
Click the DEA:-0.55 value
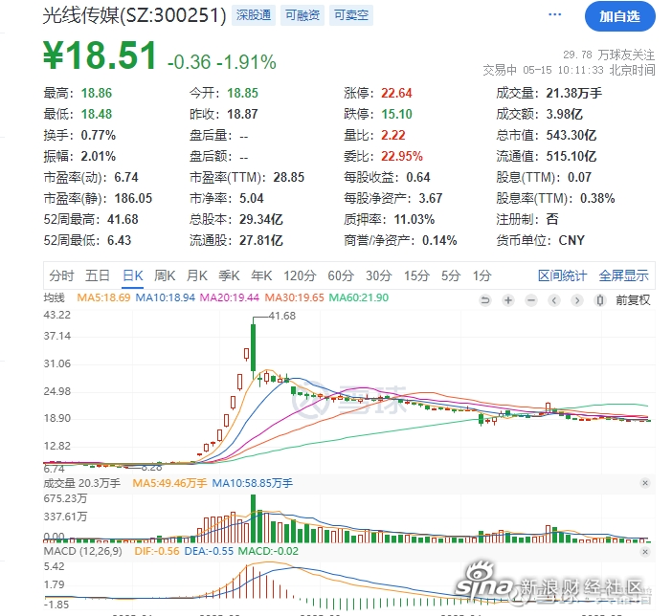click(x=209, y=551)
